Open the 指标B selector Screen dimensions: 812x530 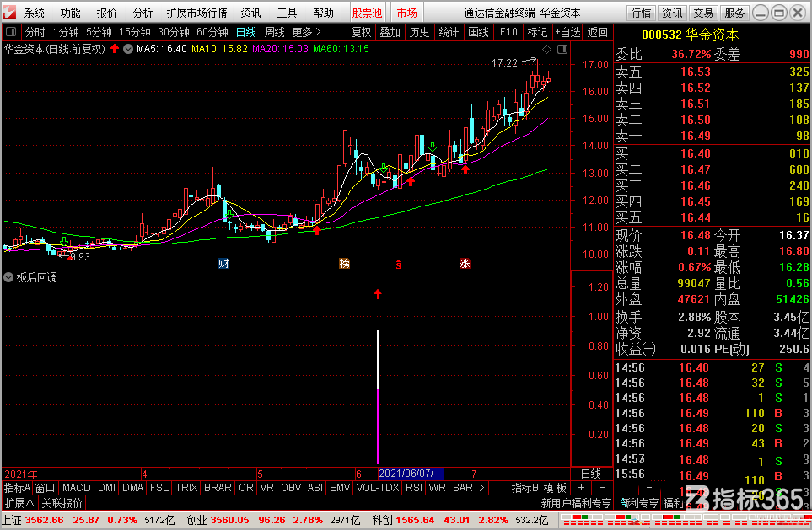[525, 488]
